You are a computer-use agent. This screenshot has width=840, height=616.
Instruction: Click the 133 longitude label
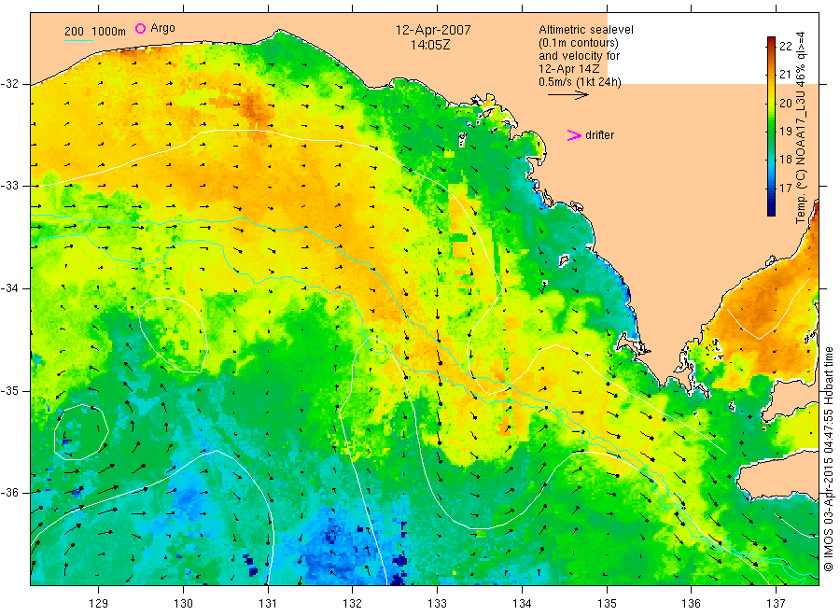[x=437, y=604]
